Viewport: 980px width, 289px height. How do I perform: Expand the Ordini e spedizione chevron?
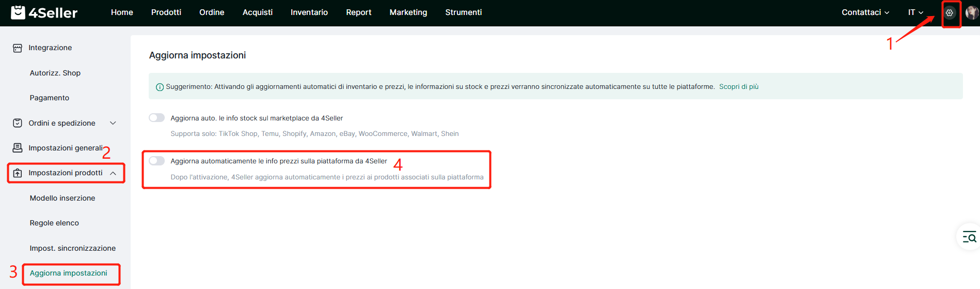[x=113, y=123]
